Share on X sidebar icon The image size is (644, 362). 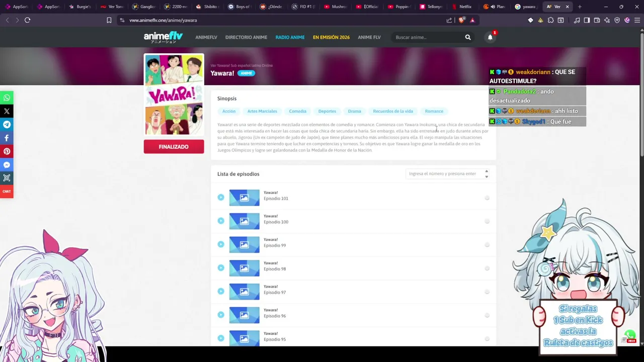point(7,111)
